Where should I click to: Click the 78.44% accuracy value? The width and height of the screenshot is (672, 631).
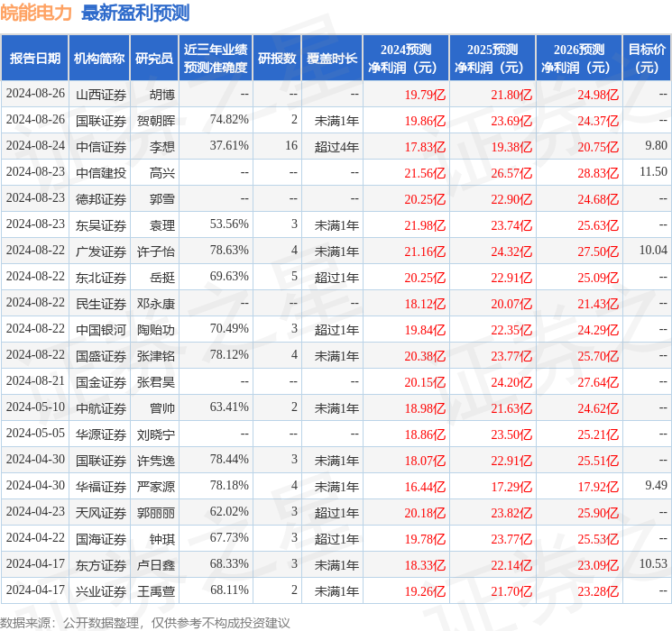click(229, 459)
